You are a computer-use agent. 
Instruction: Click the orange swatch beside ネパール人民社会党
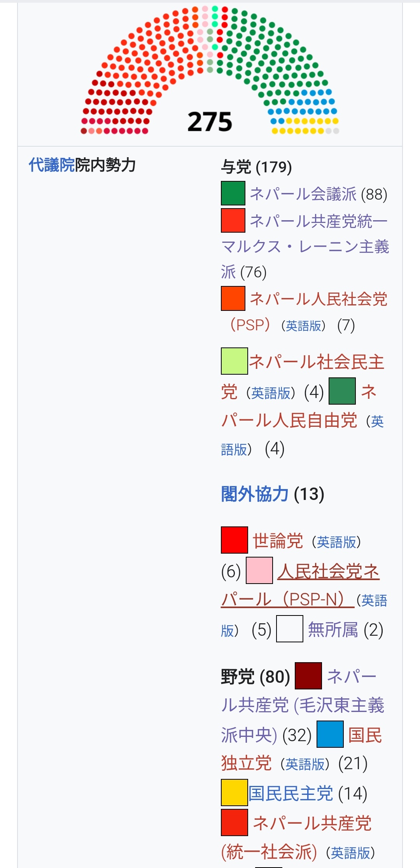[233, 298]
